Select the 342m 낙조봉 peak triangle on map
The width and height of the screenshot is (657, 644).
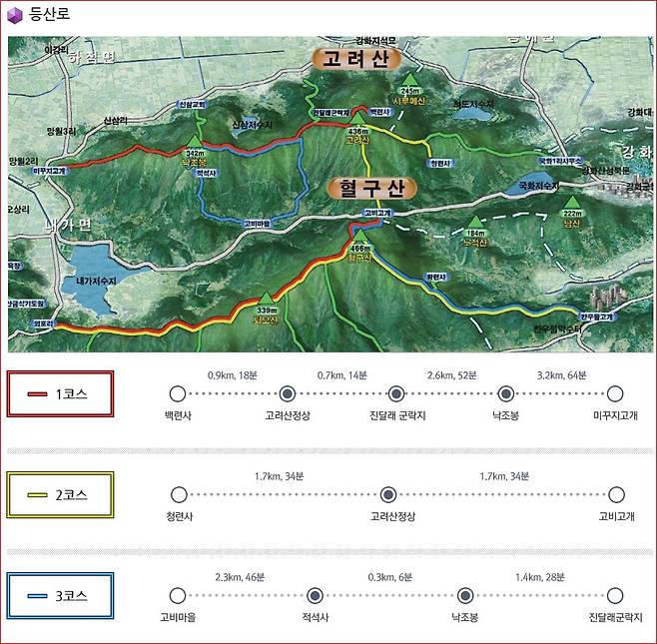193,142
